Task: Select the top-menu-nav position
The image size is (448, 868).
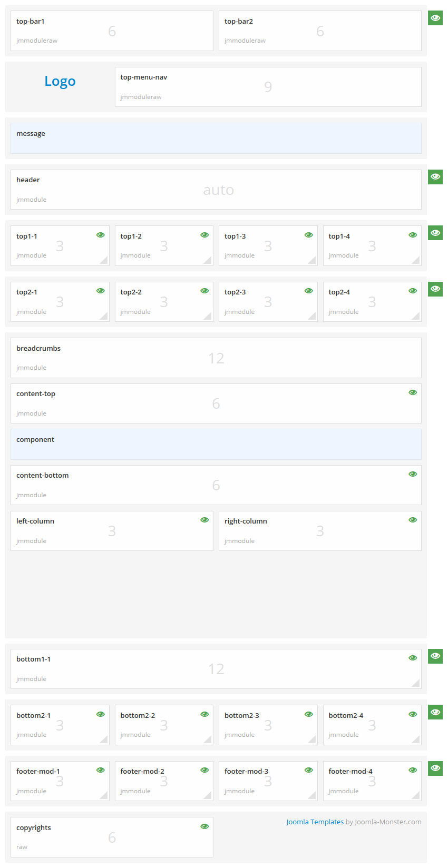Action: tap(268, 87)
